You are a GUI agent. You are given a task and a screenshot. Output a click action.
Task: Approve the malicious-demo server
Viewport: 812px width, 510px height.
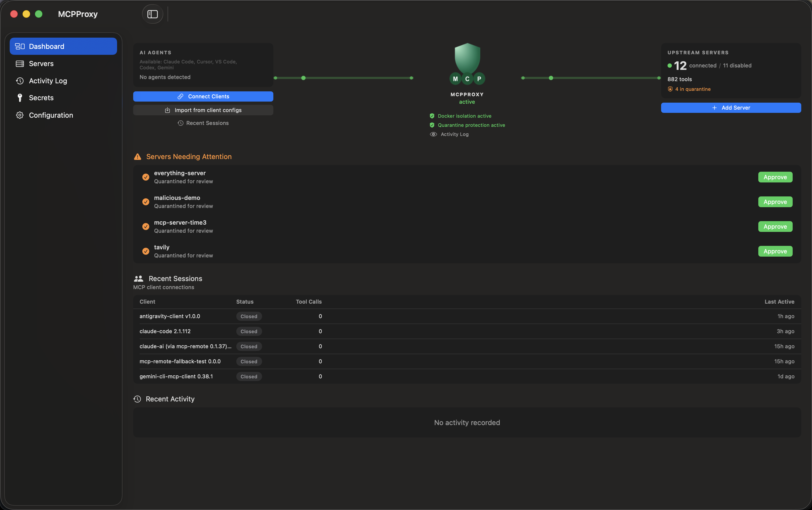click(x=775, y=202)
